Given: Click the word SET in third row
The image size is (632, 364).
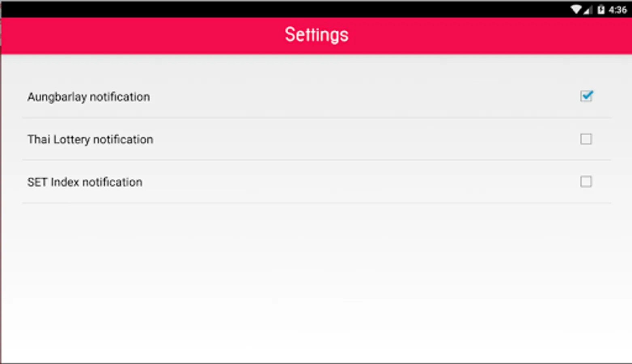Looking at the screenshot, I should point(37,182).
